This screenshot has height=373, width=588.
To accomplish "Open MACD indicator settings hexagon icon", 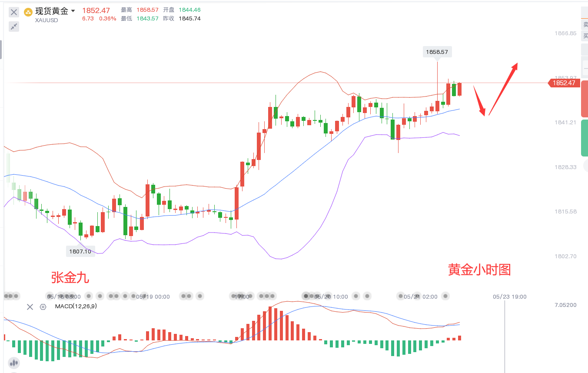I will (43, 307).
